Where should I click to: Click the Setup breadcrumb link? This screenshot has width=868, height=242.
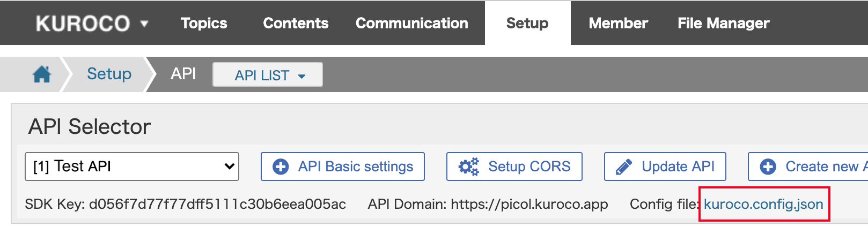pos(109,74)
